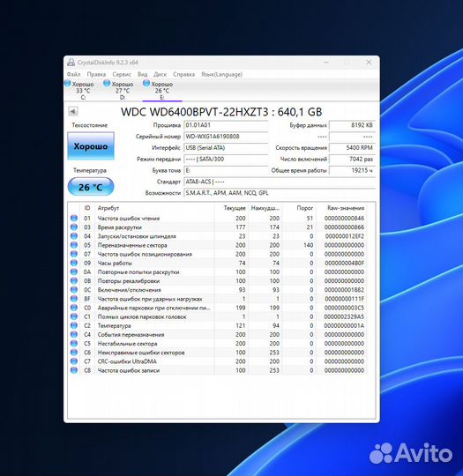Click the status circle for attribute C2
Screen dimensions: 463x476
coord(74,325)
